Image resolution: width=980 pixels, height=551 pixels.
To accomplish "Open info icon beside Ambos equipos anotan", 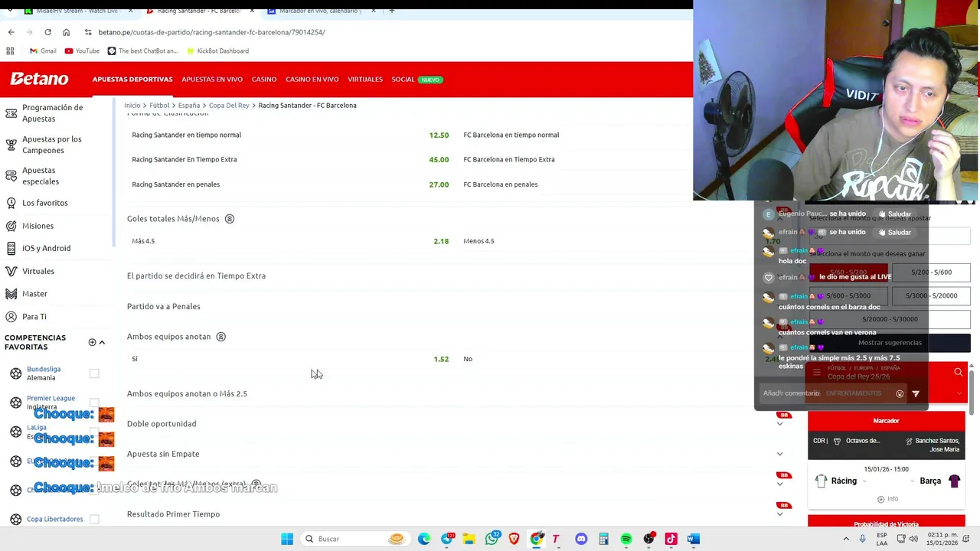I will (x=220, y=337).
